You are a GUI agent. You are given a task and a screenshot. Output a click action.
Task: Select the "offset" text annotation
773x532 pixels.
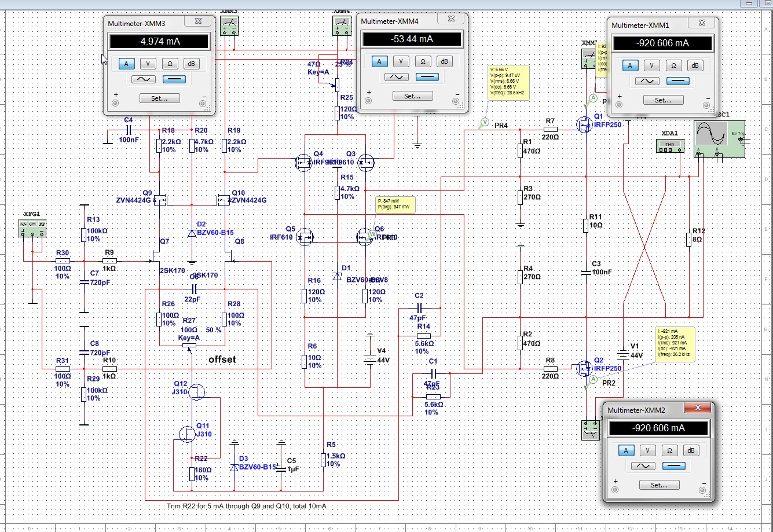point(222,359)
